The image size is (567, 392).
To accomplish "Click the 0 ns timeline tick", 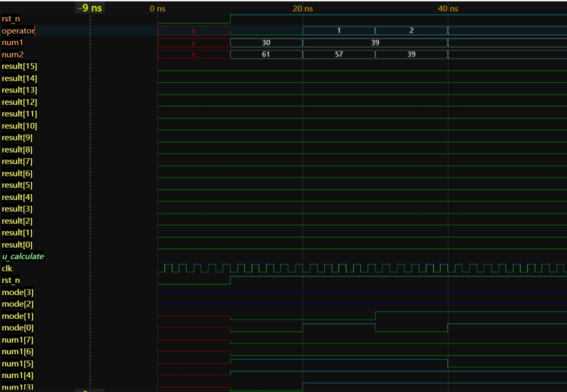I will (157, 8).
